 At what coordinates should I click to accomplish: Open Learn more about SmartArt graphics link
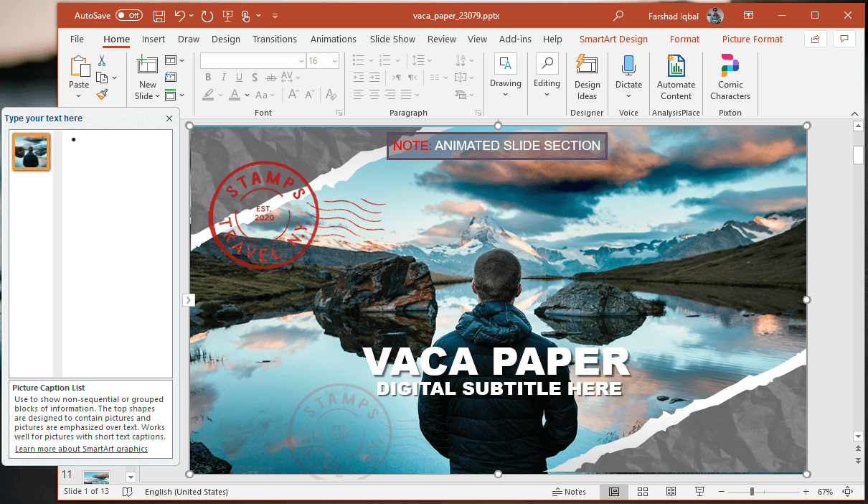coord(81,449)
